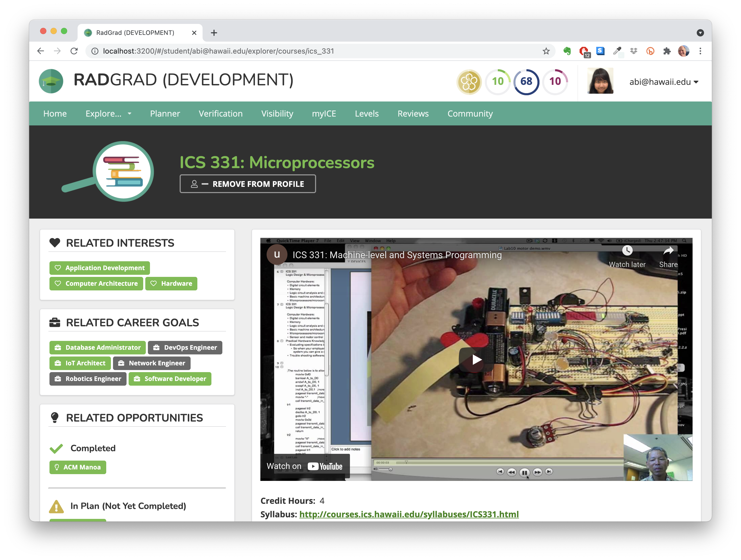
Task: Open the abi@hawaii.edu account dropdown
Action: point(664,82)
